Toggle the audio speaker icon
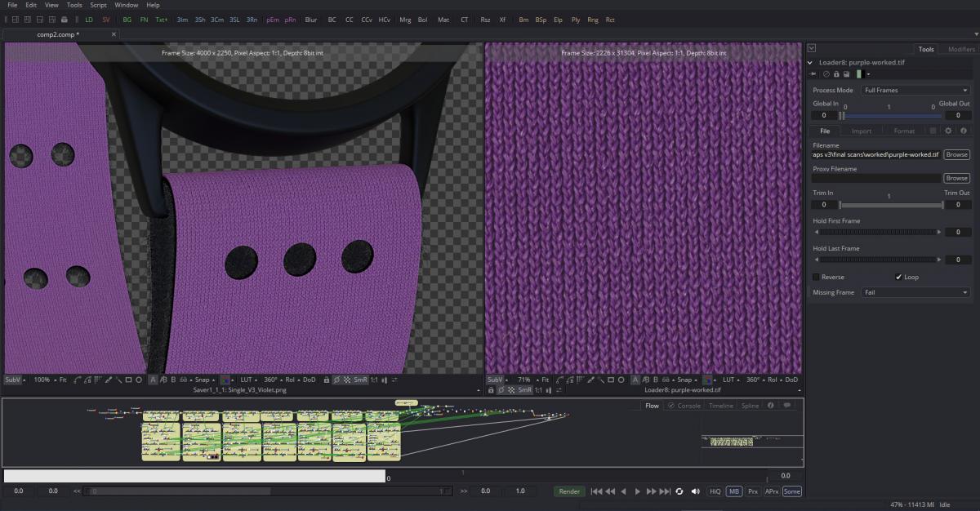This screenshot has width=980, height=511. point(695,491)
